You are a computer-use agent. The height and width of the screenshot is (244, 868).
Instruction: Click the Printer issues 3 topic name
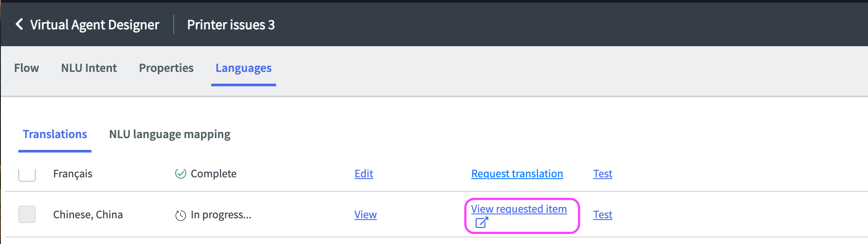point(231,25)
